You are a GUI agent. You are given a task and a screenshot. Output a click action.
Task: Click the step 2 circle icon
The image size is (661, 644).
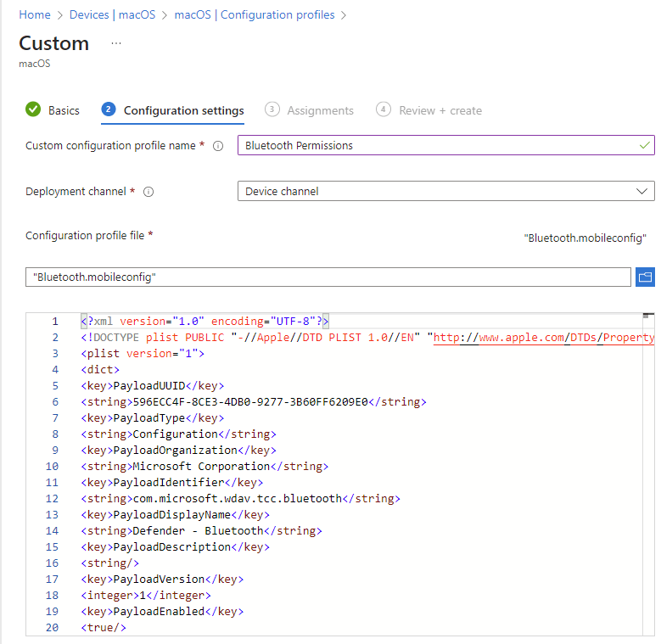109,109
